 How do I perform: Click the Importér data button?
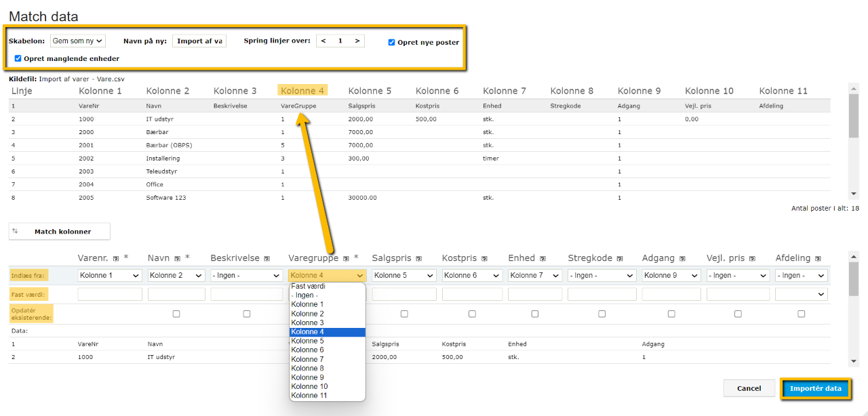click(x=816, y=388)
